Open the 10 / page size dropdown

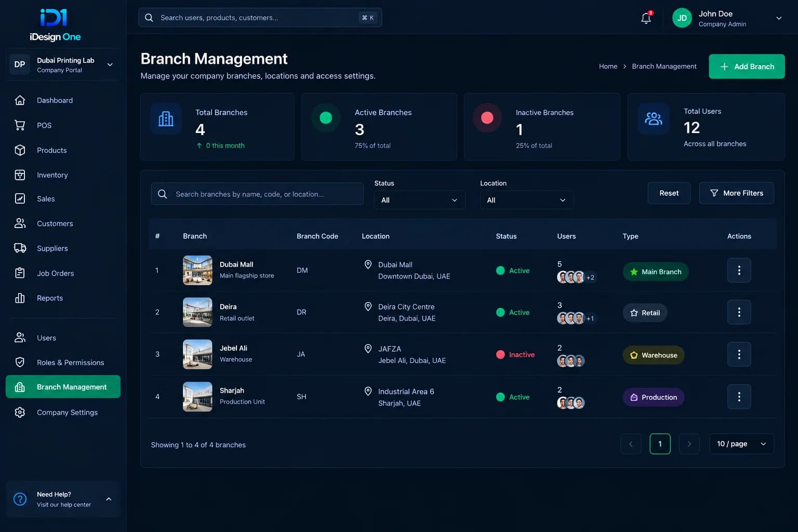pos(741,444)
